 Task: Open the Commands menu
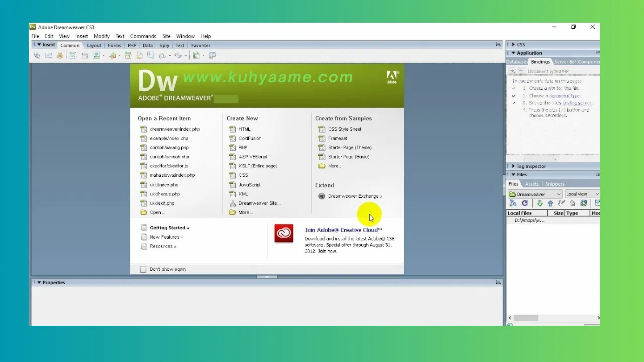click(x=143, y=36)
